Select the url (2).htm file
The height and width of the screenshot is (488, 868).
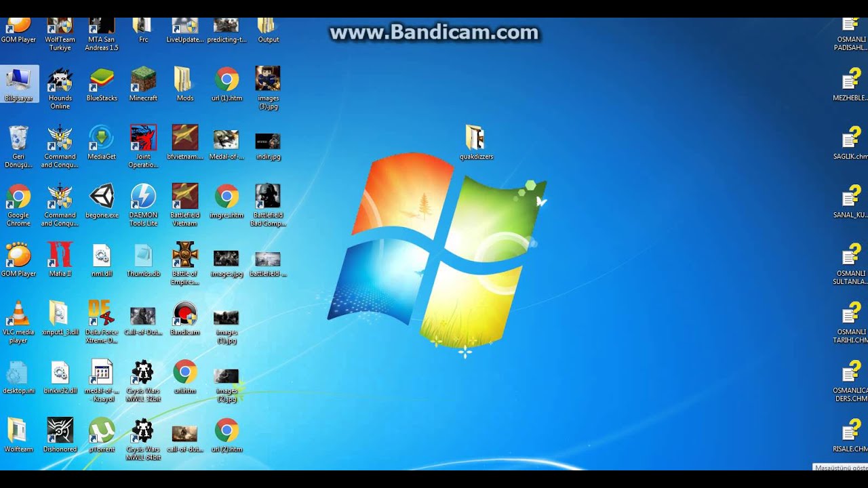pyautogui.click(x=226, y=435)
